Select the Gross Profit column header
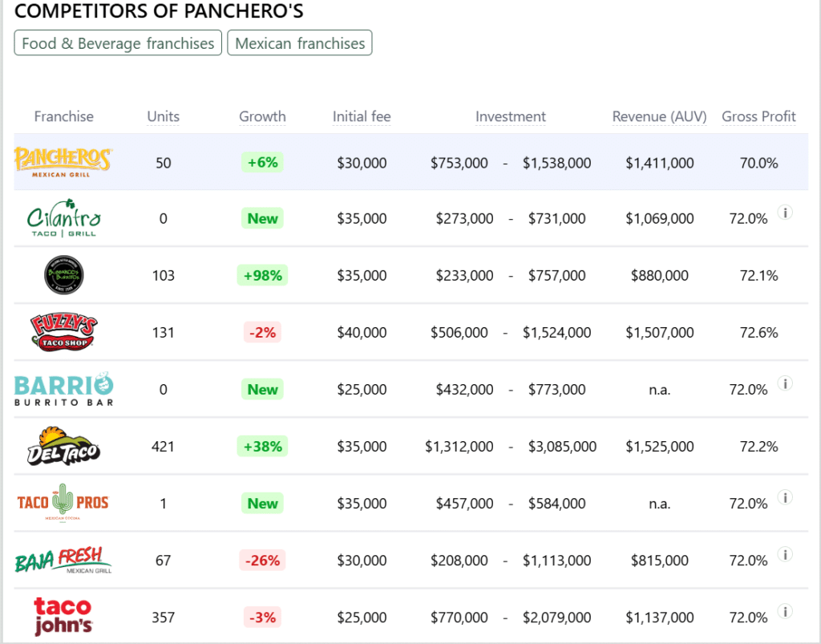Image resolution: width=821 pixels, height=644 pixels. pyautogui.click(x=758, y=116)
